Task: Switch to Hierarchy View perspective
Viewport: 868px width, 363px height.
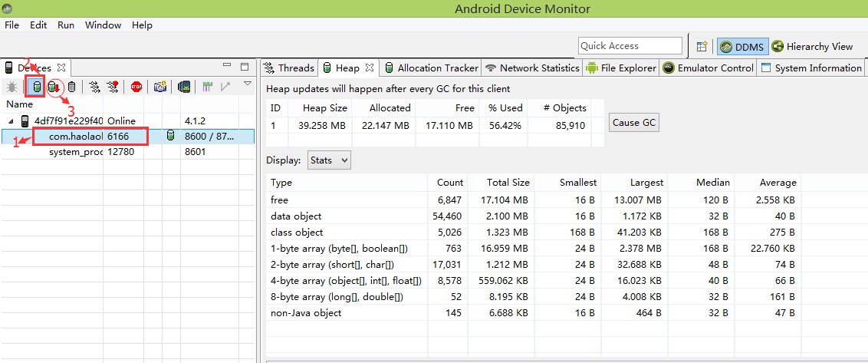Action: pos(813,47)
